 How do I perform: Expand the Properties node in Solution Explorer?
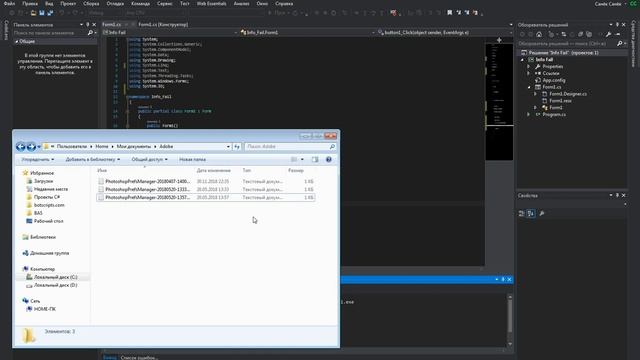click(x=529, y=67)
